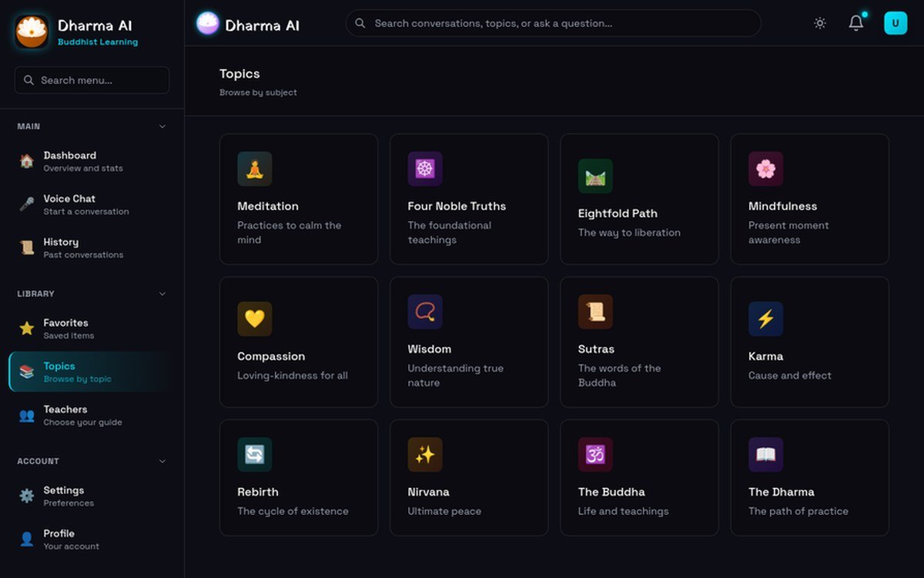This screenshot has width=924, height=578.
Task: Click the Karma lightning bolt icon
Action: [765, 319]
